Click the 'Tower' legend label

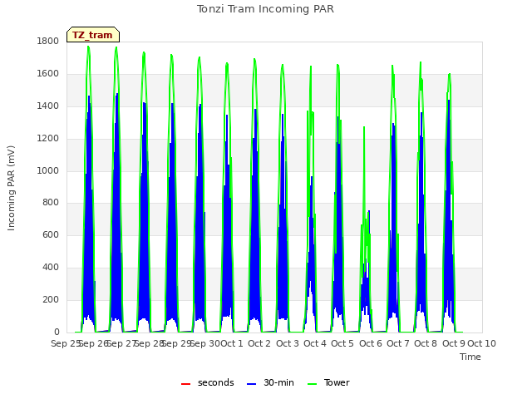[x=337, y=382]
